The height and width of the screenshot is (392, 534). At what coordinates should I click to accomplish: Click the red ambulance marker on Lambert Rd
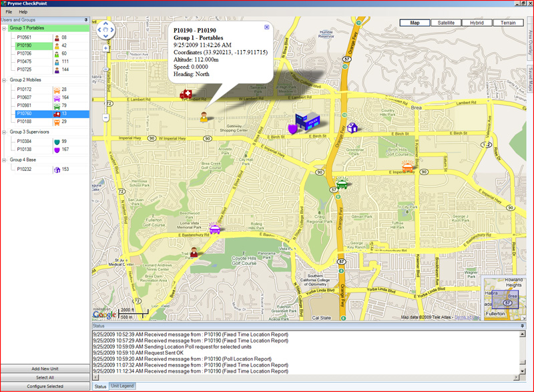186,93
